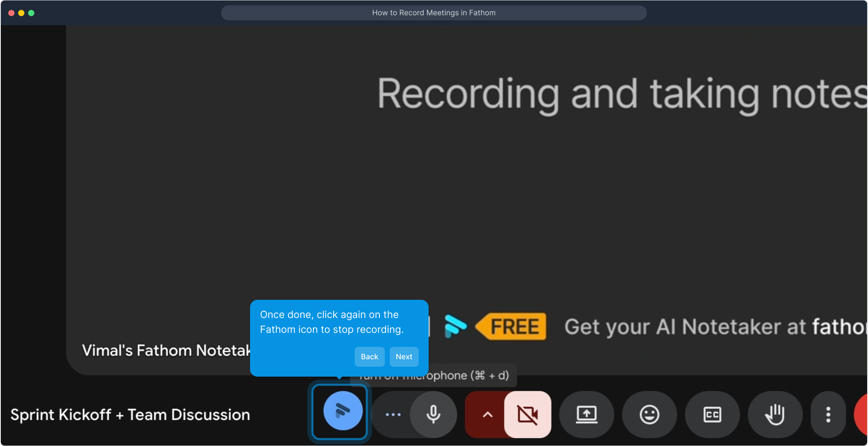Click 'Get your AI Notetaker' banner text
This screenshot has width=868, height=446.
click(x=716, y=327)
